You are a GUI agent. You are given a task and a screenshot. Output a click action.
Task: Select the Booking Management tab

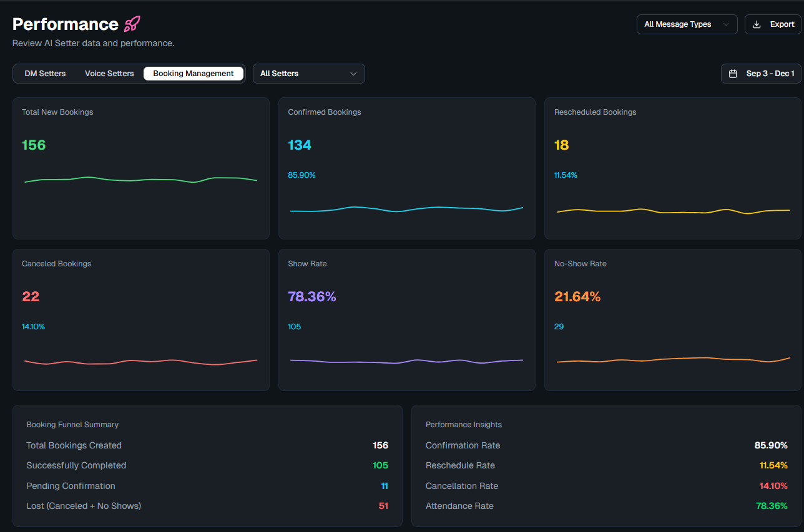click(x=194, y=74)
